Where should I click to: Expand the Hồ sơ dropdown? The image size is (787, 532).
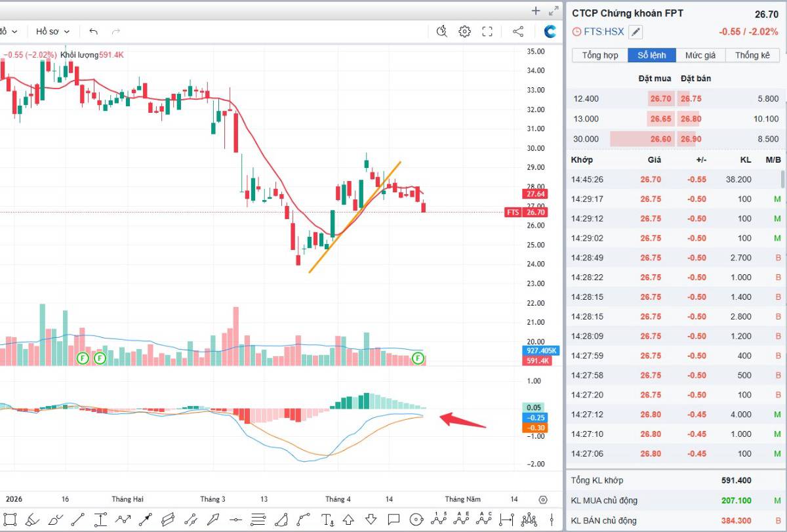pyautogui.click(x=52, y=31)
